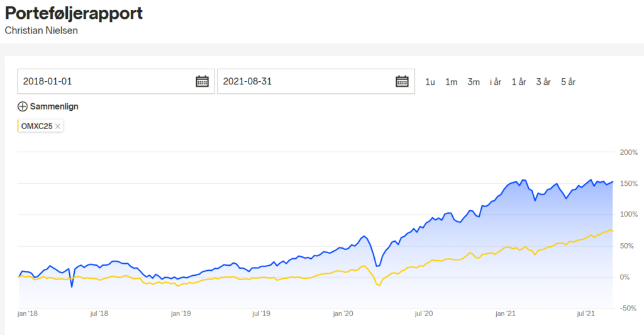Click the Sammenlign compare button
Viewport: 644px width, 335px height.
(48, 106)
